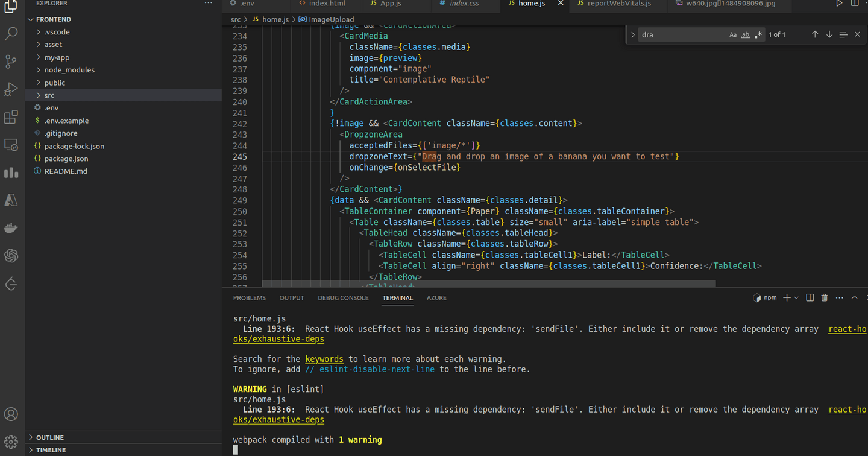The width and height of the screenshot is (868, 456).
Task: Split the editor to the right
Action: [x=855, y=4]
